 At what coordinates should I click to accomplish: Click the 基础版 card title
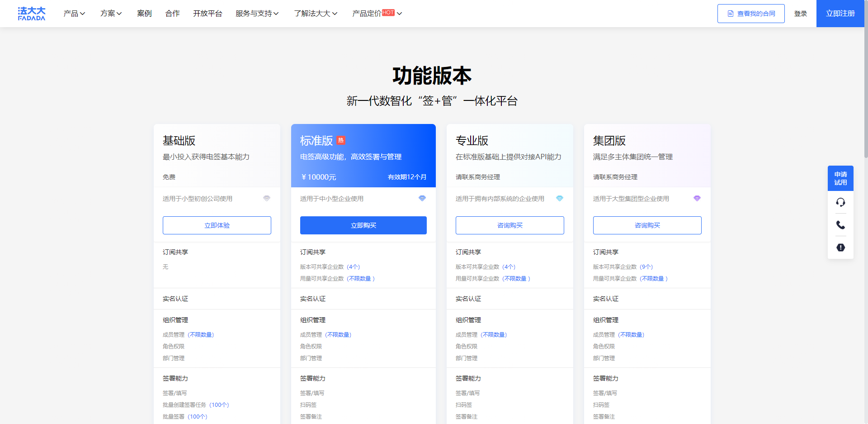179,141
